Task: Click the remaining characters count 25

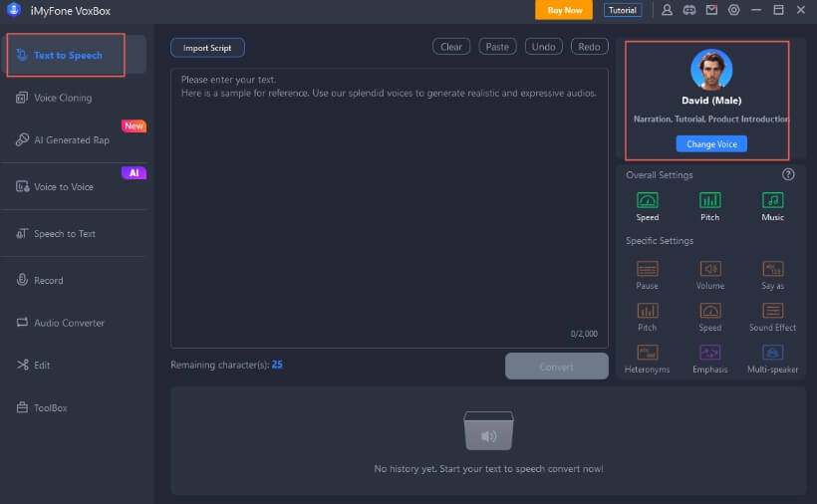Action: point(277,365)
